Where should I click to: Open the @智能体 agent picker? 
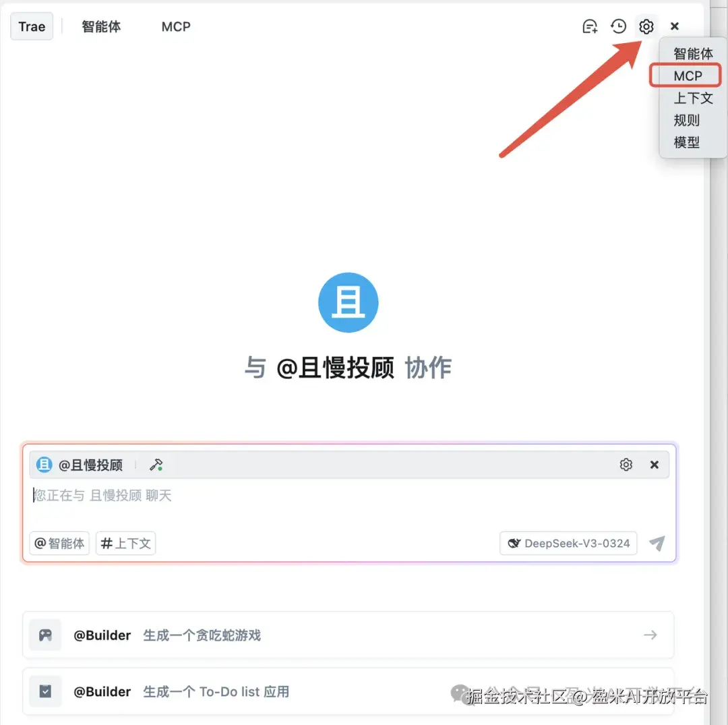pos(59,543)
